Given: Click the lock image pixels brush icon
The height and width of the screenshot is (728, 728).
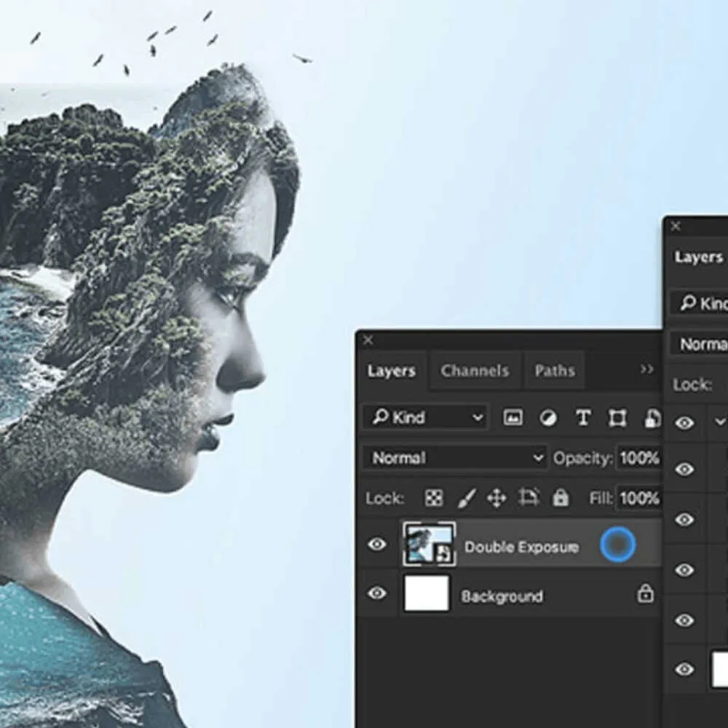Looking at the screenshot, I should pos(466,499).
